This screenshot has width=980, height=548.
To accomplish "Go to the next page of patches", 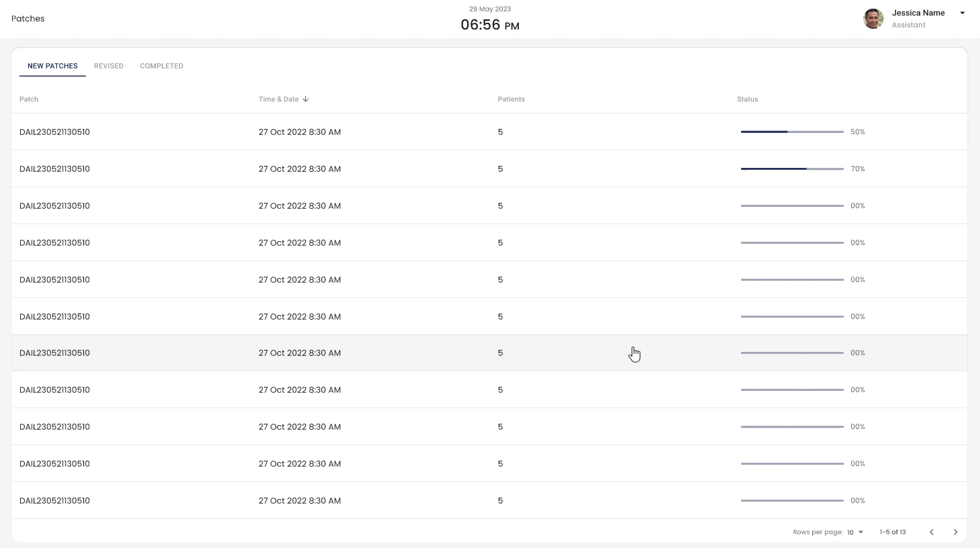I will click(x=955, y=532).
